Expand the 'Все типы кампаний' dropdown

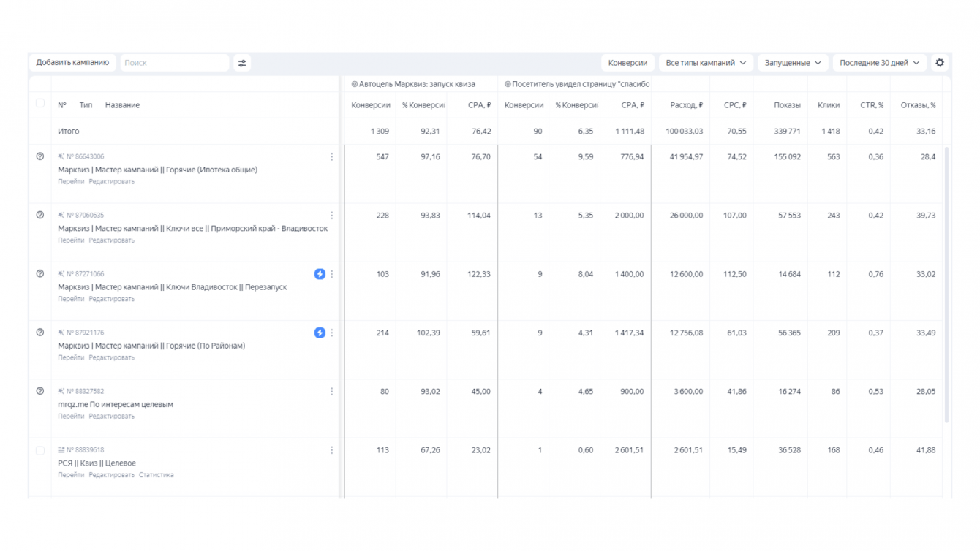click(706, 63)
